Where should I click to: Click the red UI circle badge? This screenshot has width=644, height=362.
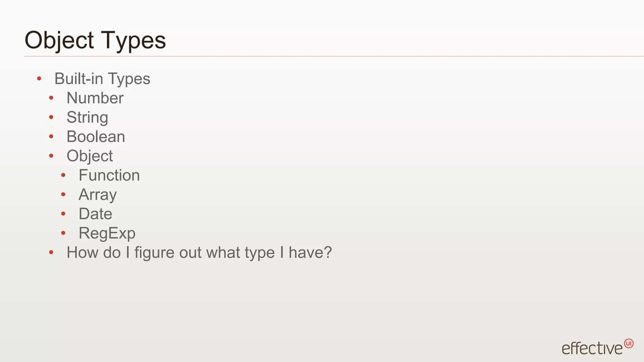[629, 343]
